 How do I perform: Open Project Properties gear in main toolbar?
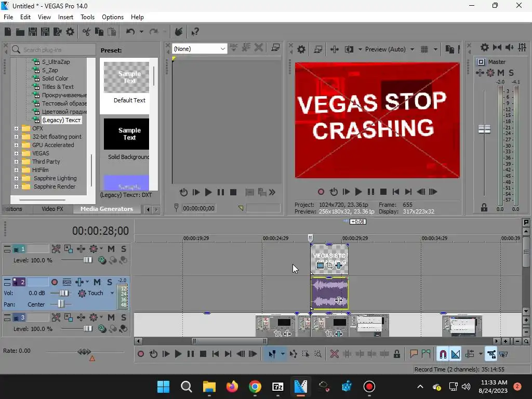coord(70,32)
